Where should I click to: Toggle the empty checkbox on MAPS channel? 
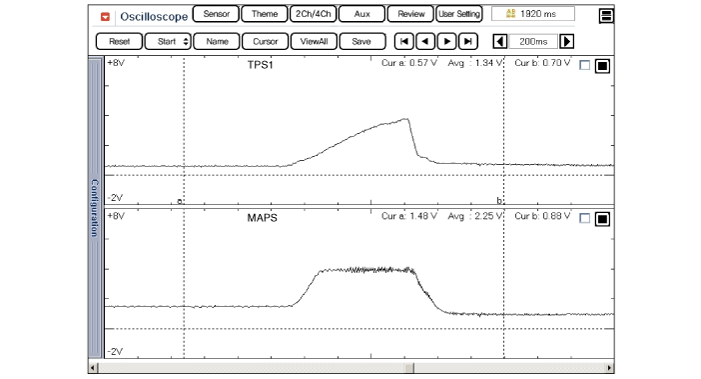pyautogui.click(x=584, y=218)
